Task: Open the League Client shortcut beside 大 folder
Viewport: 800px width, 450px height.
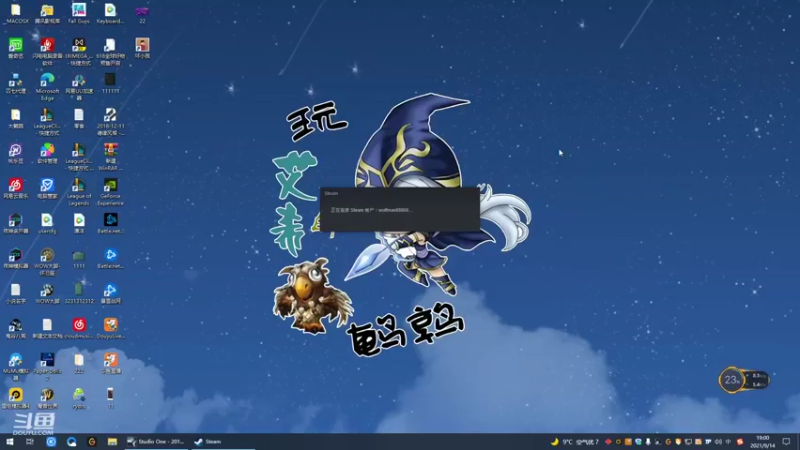Action: (47, 121)
